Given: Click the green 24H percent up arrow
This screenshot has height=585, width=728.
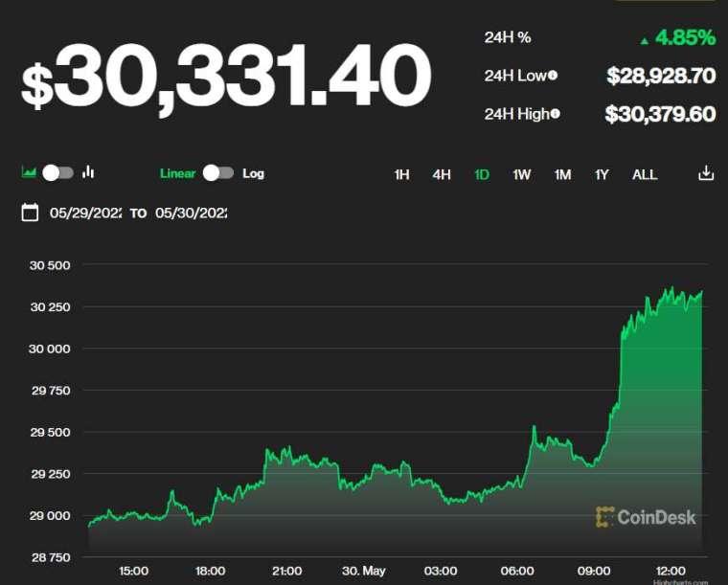Looking at the screenshot, I should (x=645, y=39).
